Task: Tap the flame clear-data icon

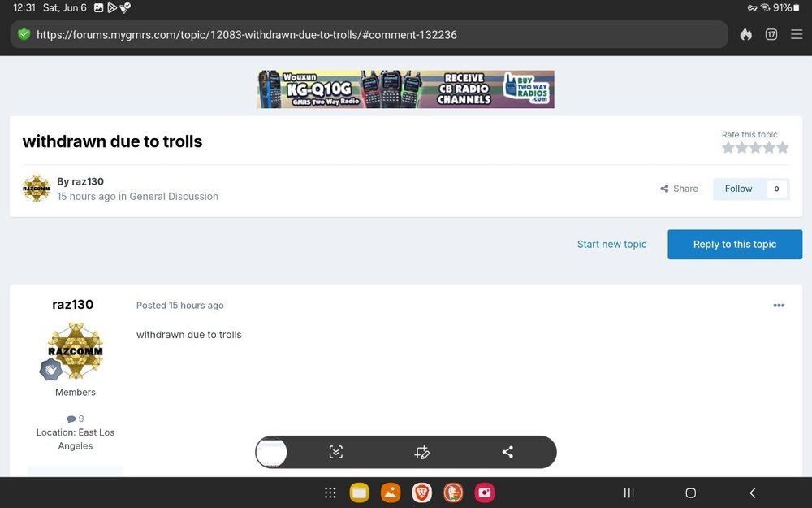Action: coord(745,34)
